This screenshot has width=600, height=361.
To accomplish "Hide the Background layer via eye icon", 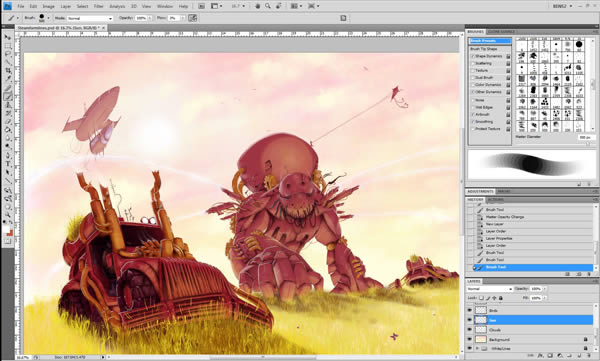I will (470, 339).
